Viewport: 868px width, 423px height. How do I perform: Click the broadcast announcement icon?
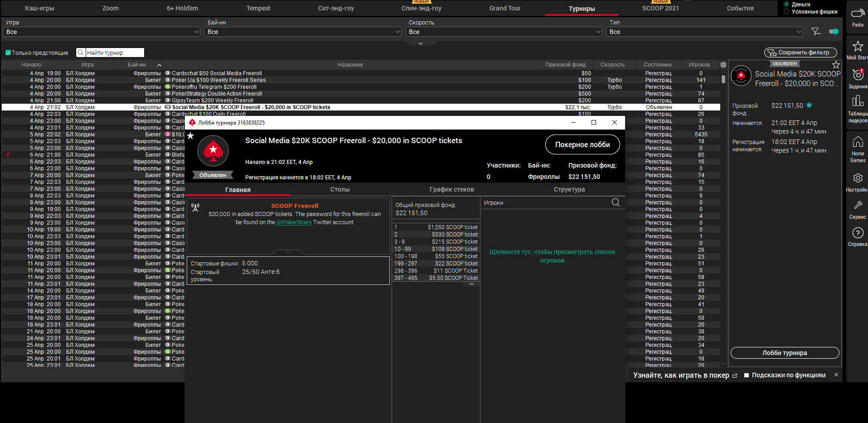[195, 207]
